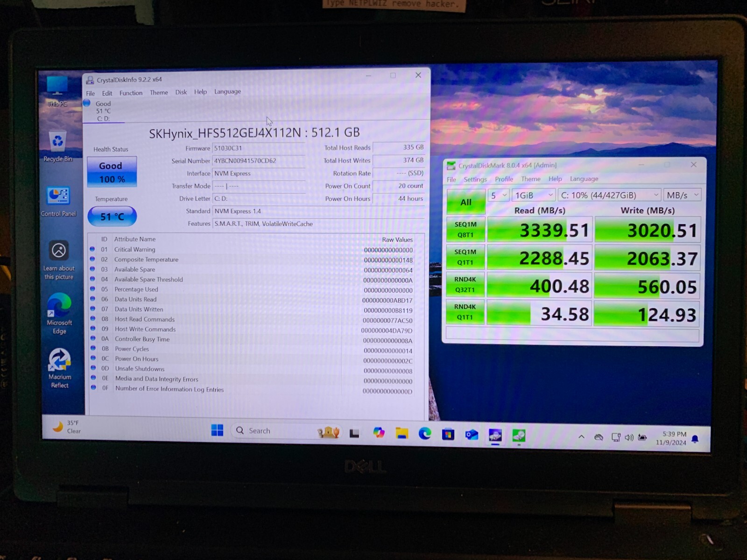Click the OneDrive cloud tray icon
The image size is (747, 560).
pos(599,437)
